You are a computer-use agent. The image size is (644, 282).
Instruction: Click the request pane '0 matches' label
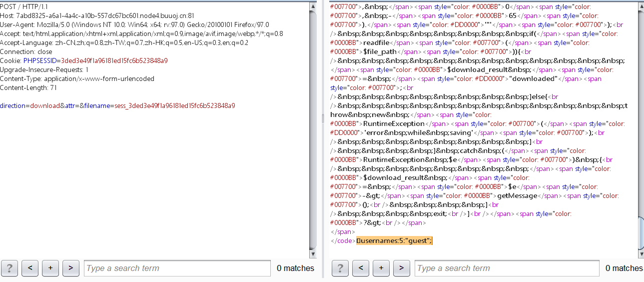click(x=295, y=268)
